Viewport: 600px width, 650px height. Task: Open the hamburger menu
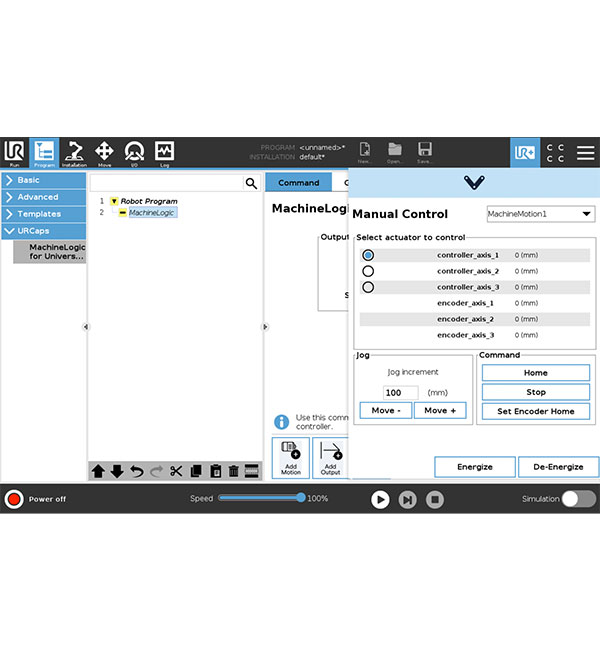coord(585,153)
